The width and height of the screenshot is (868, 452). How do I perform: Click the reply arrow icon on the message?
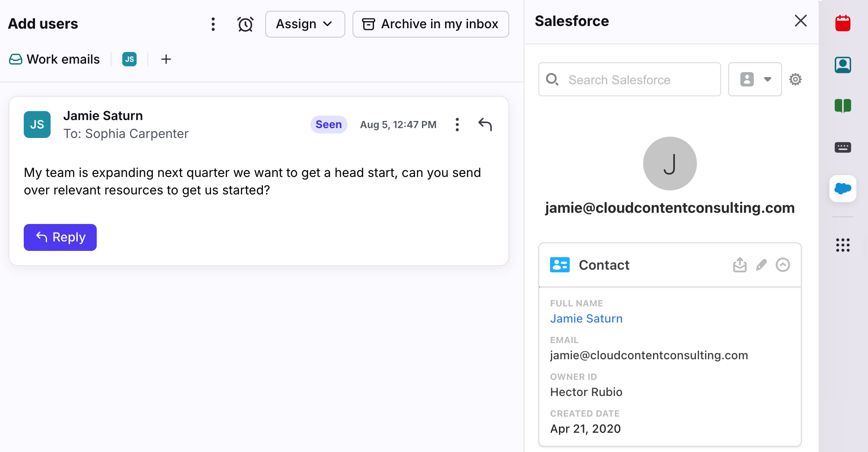point(485,125)
